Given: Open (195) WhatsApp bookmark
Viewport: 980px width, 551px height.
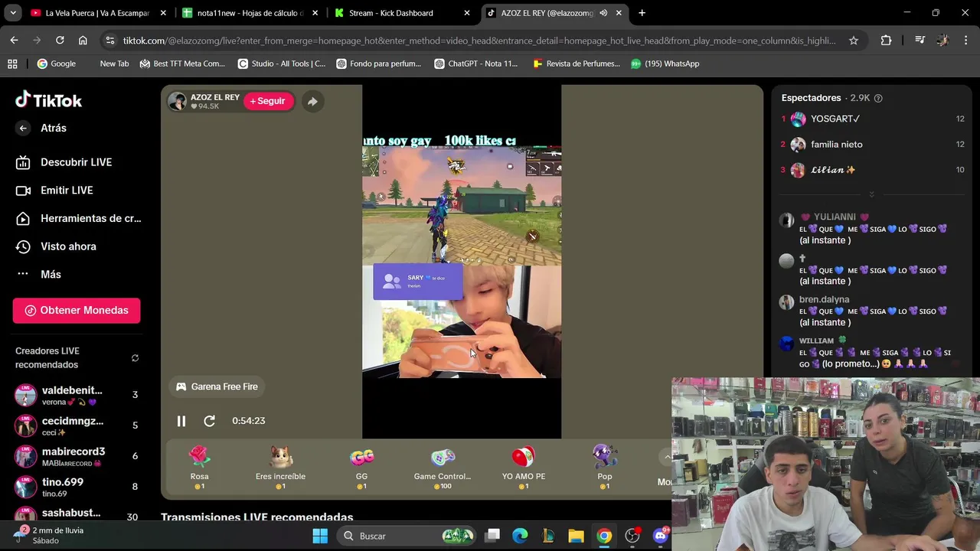Looking at the screenshot, I should coord(665,64).
